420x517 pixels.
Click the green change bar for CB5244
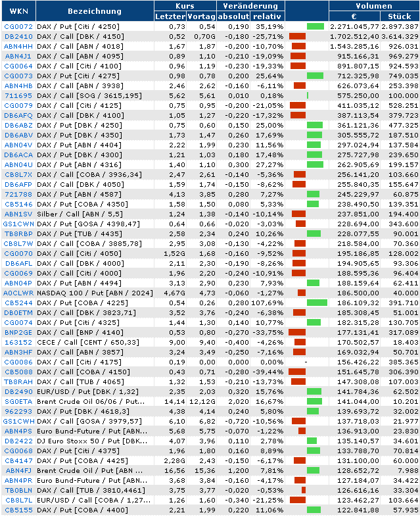click(x=317, y=303)
